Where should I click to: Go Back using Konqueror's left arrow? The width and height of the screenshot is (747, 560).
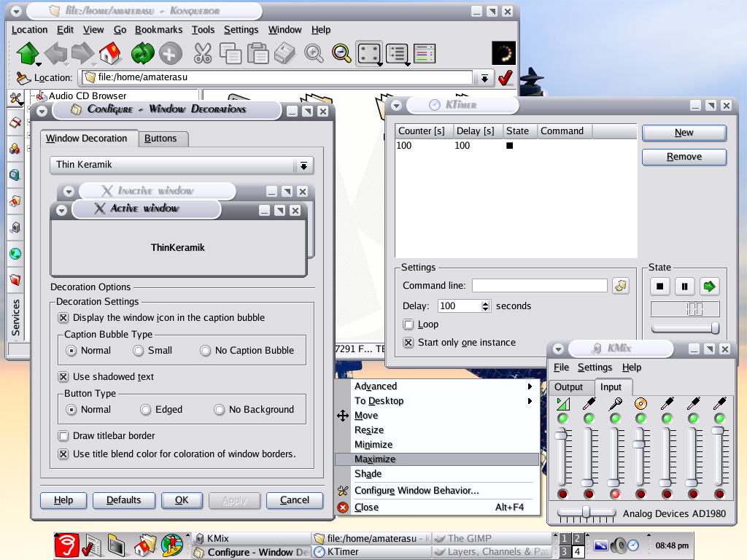(x=55, y=52)
